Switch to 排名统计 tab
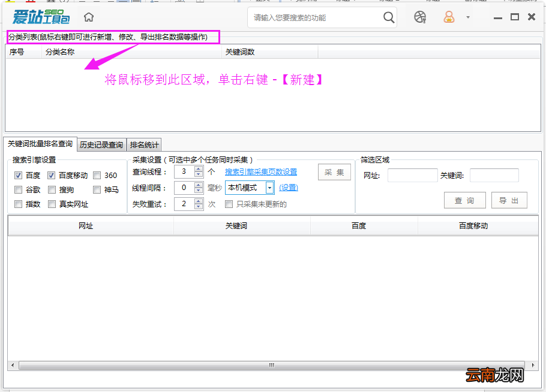Screen dimensions: 546x392 144,144
